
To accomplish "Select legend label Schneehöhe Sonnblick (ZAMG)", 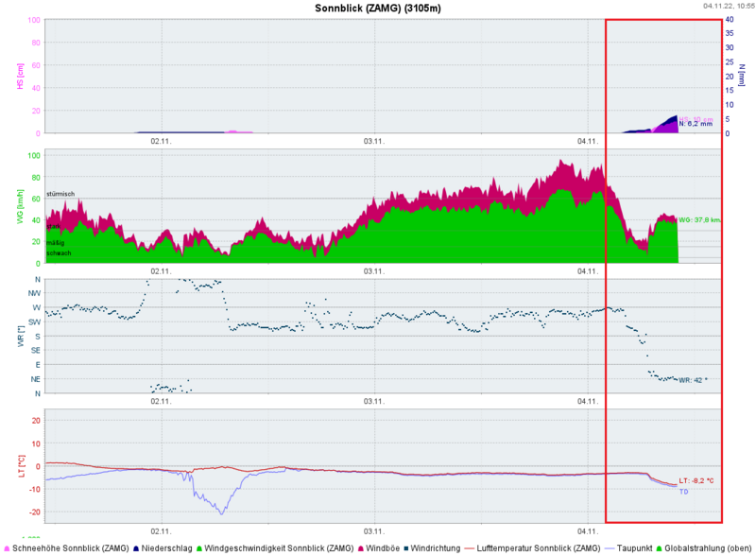I will coord(70,548).
